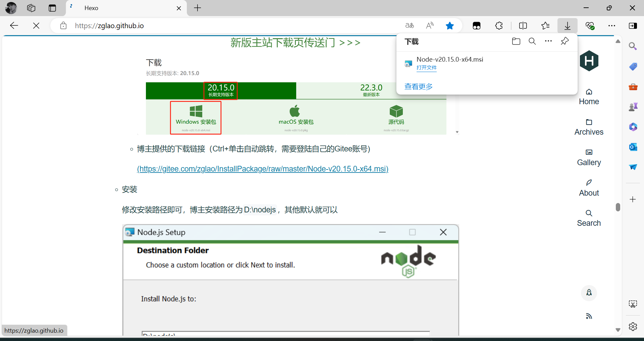Screen dimensions: 644x341
Task: Stop loading the page
Action: point(36,25)
